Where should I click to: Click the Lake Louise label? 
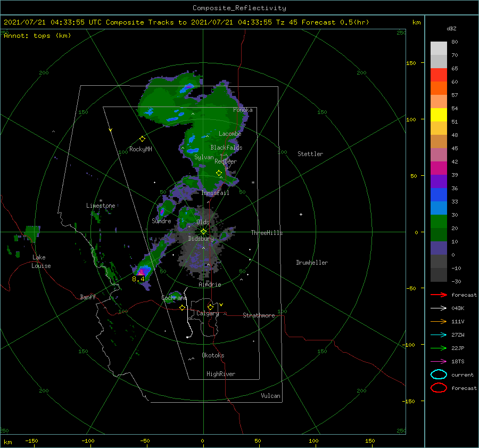click(x=41, y=262)
